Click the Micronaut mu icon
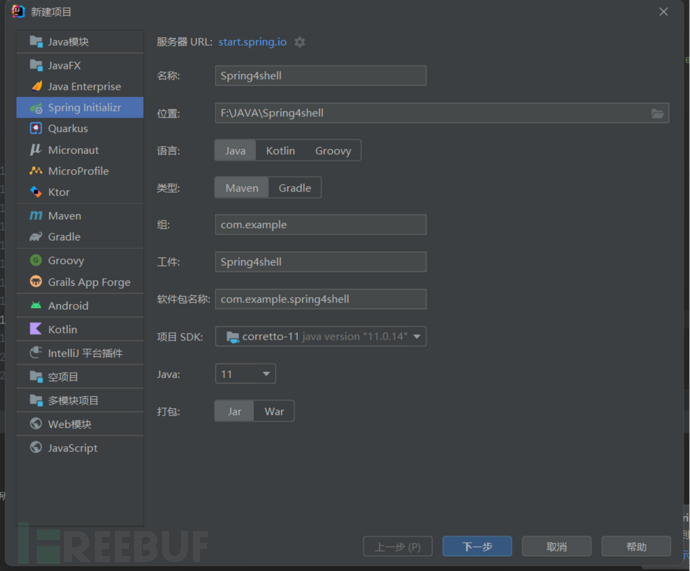This screenshot has height=571, width=690. pos(36,150)
